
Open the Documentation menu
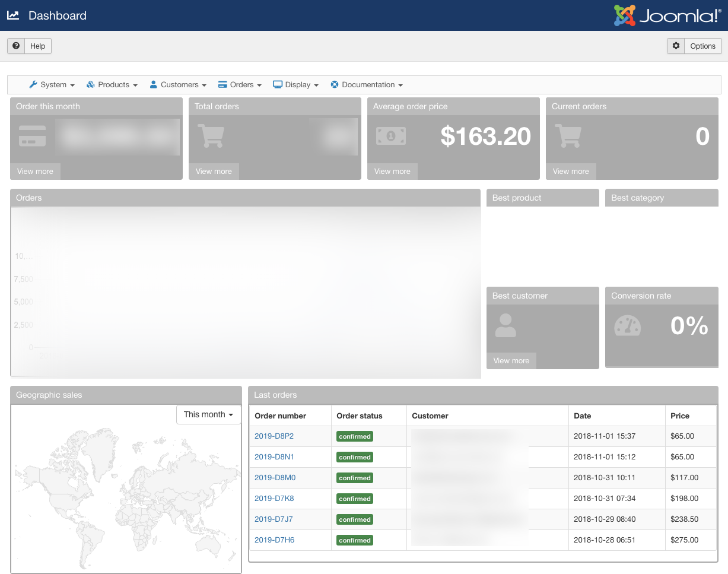click(367, 85)
